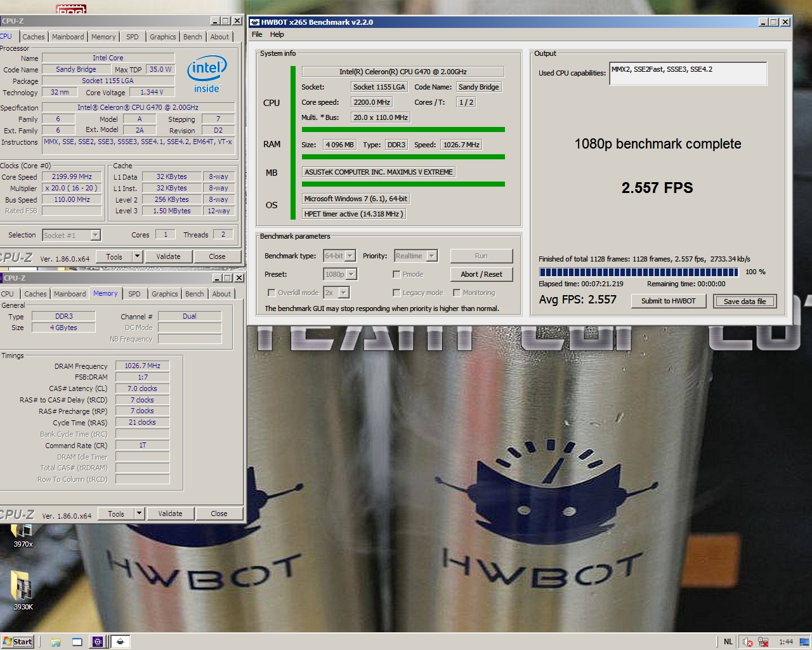The width and height of the screenshot is (812, 650).
Task: Click the HPET timer active field
Action: coord(353,214)
